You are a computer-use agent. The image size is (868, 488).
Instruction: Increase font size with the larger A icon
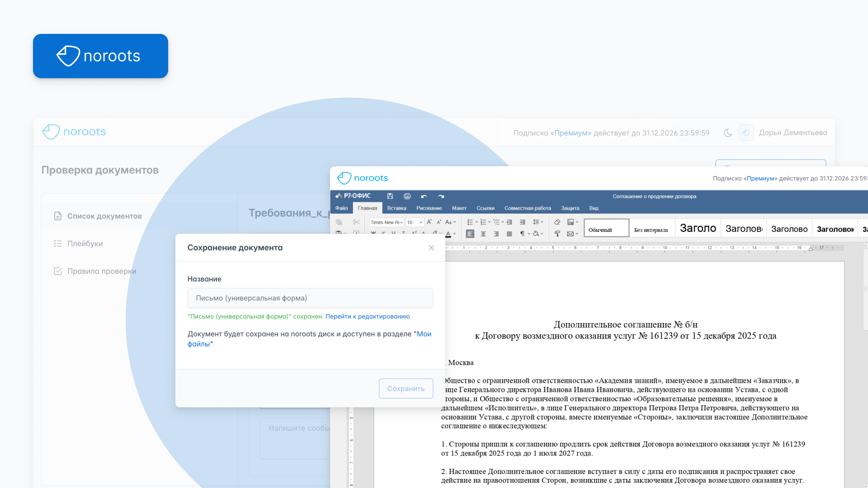pos(429,222)
